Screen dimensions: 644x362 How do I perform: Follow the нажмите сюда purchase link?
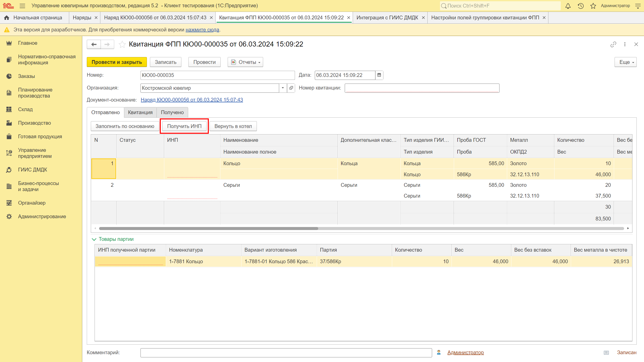tap(202, 30)
